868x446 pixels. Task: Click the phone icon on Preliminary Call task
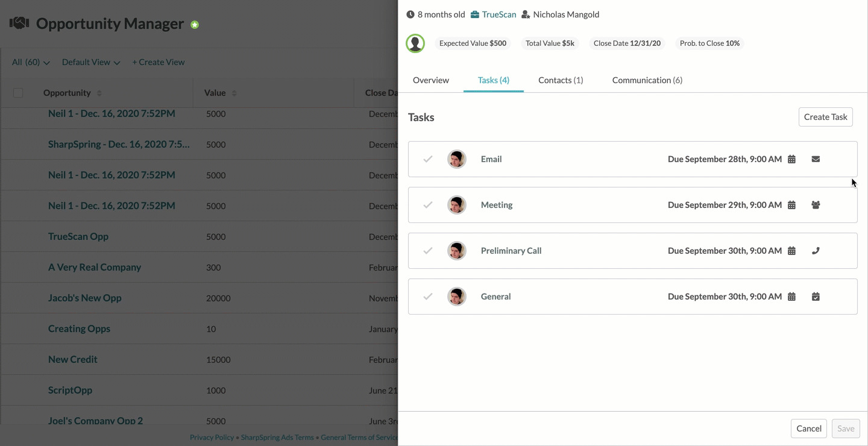pos(816,251)
